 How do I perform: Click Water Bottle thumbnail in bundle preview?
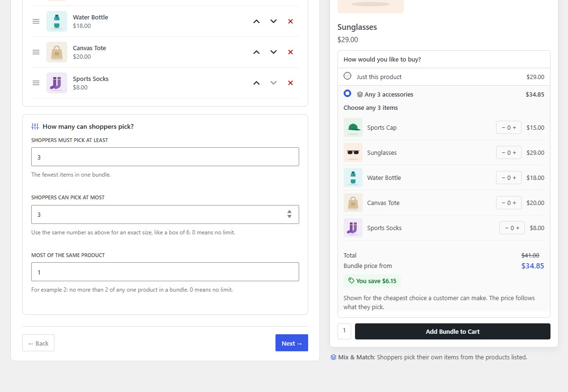[353, 178]
